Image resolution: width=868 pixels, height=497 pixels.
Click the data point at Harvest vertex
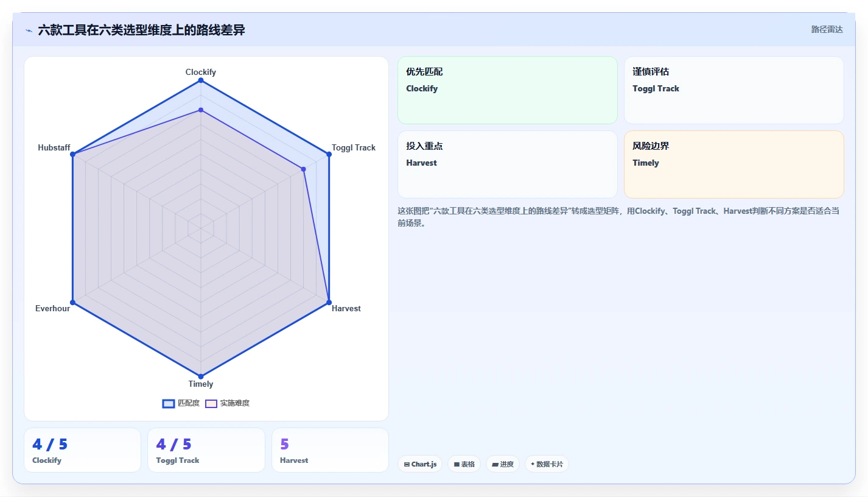329,302
